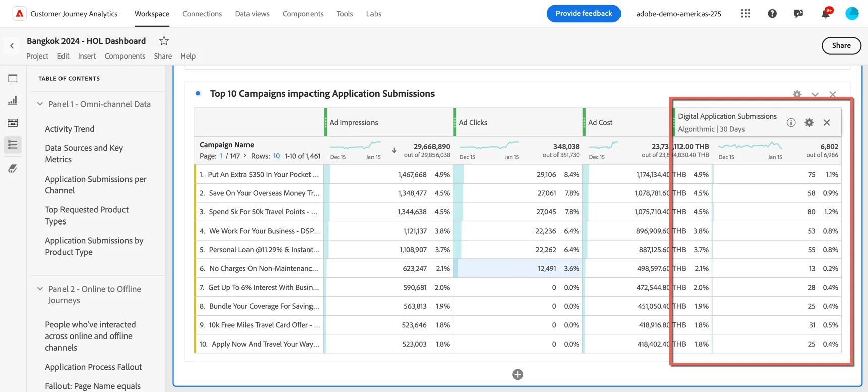The width and height of the screenshot is (868, 392).
Task: Collapse Panel 1 - Omni-channel Data
Action: [x=40, y=104]
